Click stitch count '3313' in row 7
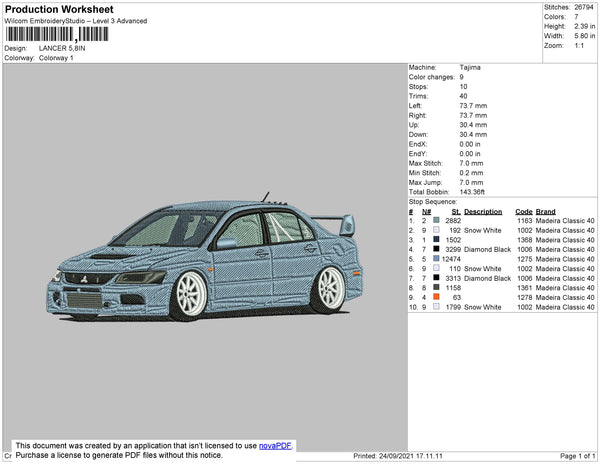The width and height of the screenshot is (600, 464). point(453,278)
